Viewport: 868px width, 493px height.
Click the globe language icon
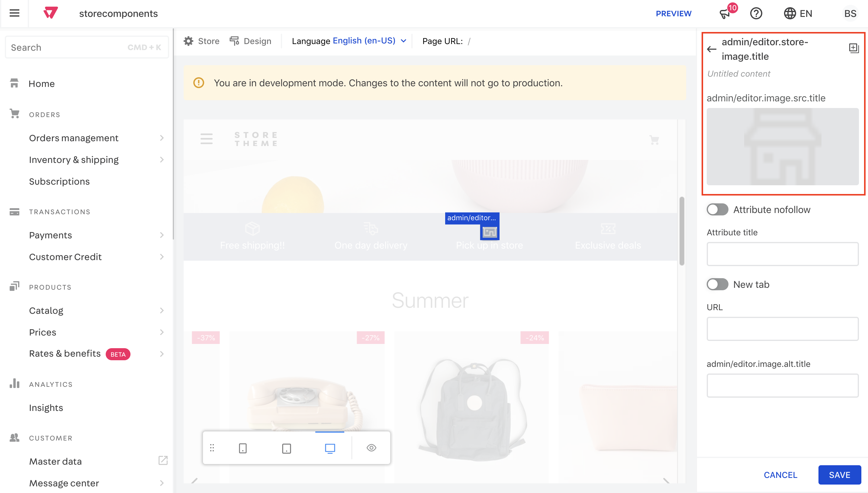[790, 13]
